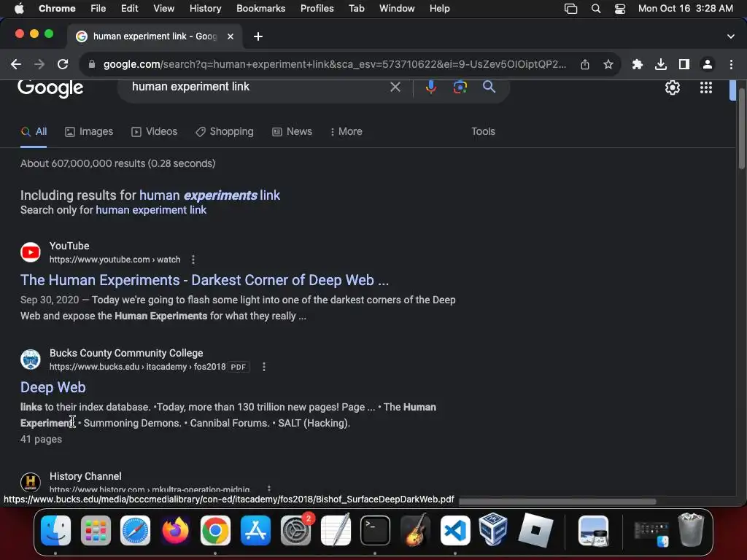Expand the tab search chevron
Screen dimensions: 747x560
point(731,36)
